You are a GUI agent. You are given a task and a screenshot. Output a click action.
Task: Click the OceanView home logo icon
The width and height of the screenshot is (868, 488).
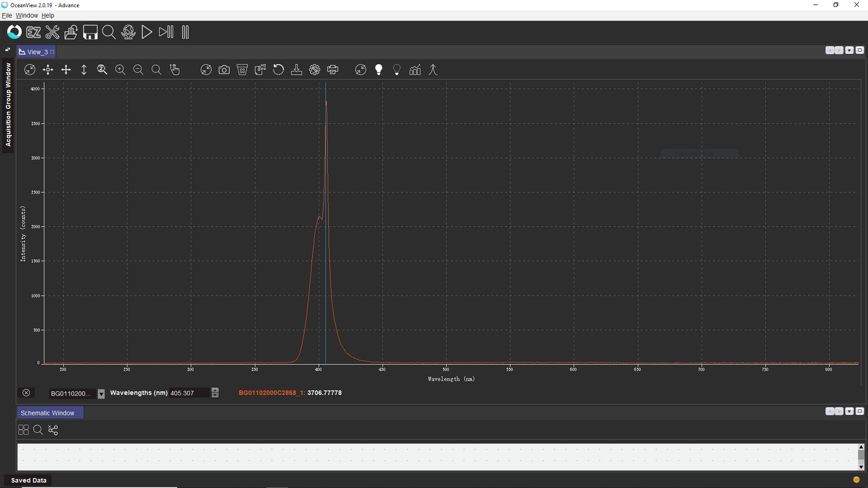14,32
